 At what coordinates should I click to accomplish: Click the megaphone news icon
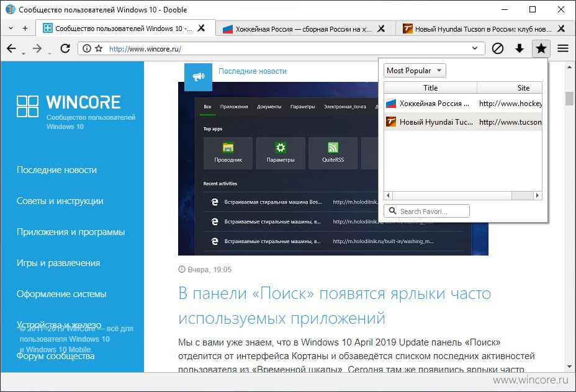(199, 77)
